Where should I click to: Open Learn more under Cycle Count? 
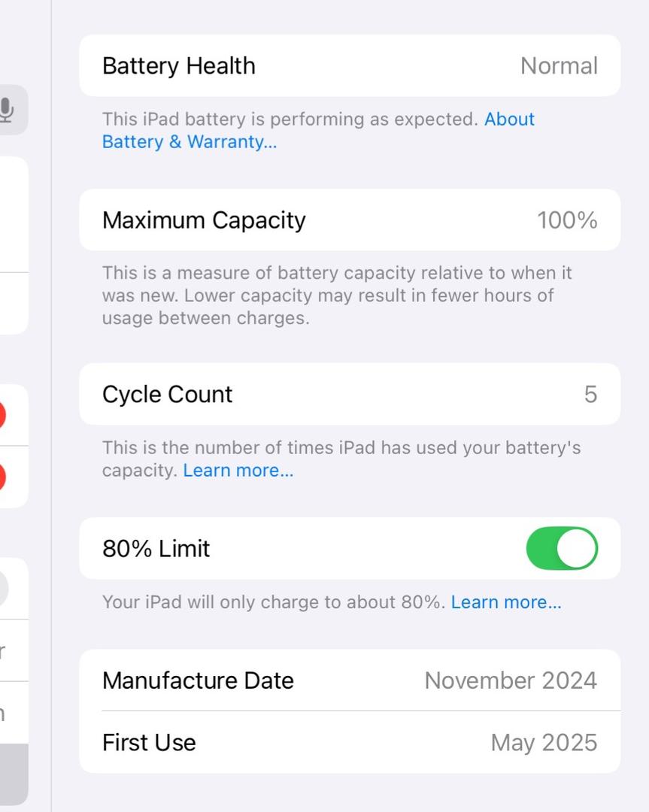click(238, 471)
